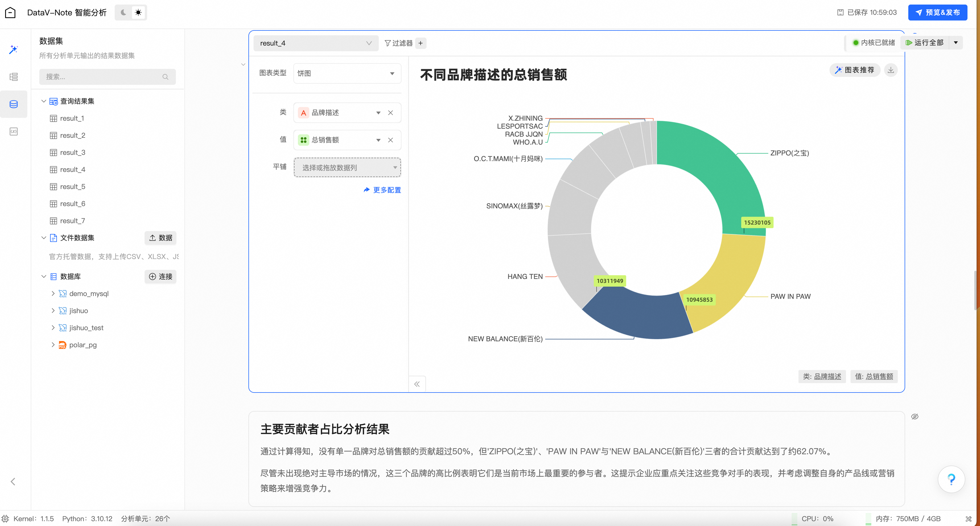The image size is (980, 526).
Task: Open the help question mark bubble
Action: point(951,479)
